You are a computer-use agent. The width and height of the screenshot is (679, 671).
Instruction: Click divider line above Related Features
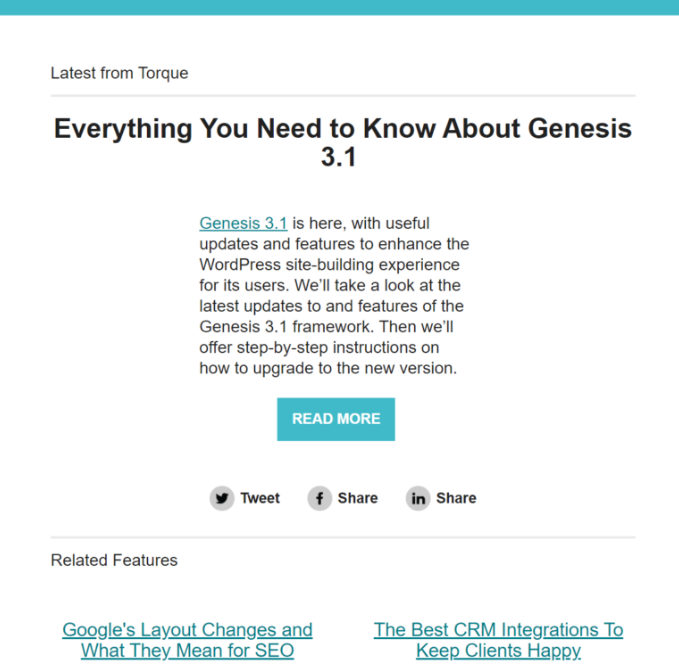pos(342,537)
